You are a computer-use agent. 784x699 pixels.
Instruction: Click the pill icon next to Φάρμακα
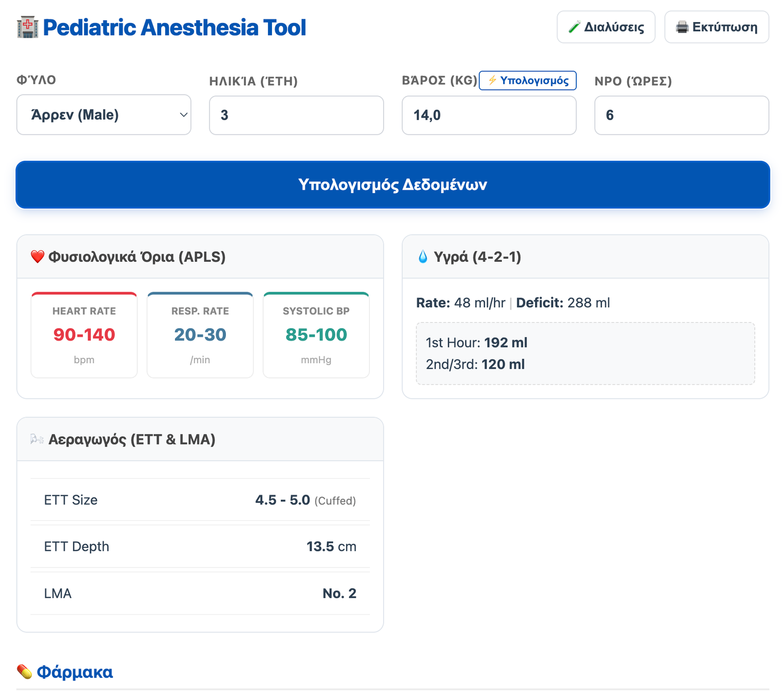[24, 672]
